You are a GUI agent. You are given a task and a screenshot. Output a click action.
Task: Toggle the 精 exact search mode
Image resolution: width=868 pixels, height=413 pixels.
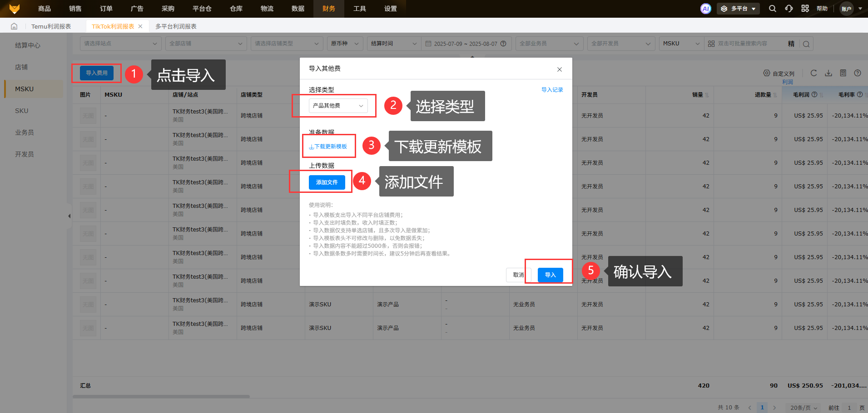(791, 44)
